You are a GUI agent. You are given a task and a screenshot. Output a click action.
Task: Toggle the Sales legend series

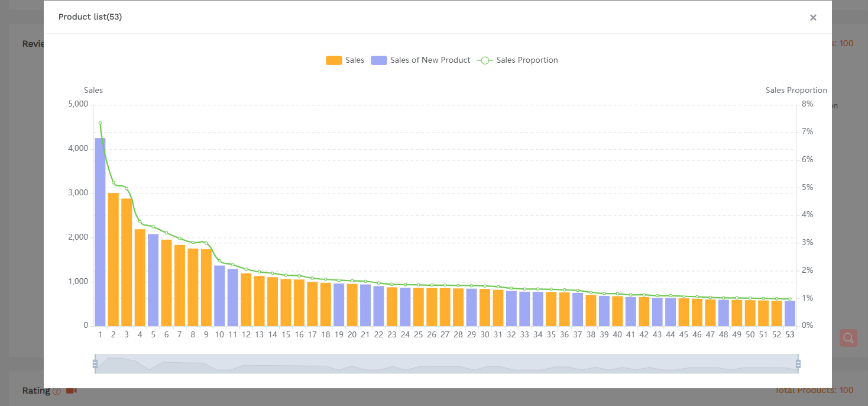(345, 60)
